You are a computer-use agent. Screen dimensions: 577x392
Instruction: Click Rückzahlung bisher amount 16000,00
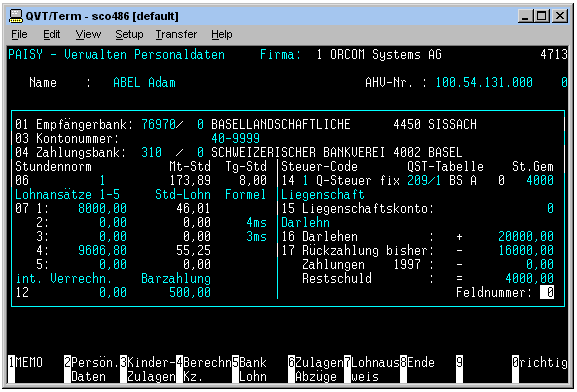(526, 250)
